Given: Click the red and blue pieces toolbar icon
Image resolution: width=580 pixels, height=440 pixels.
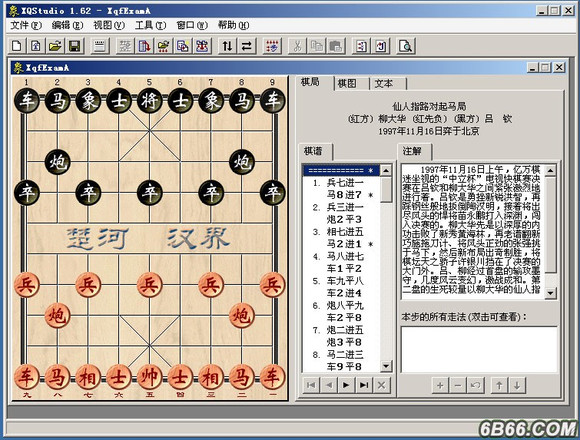Looking at the screenshot, I should 202,46.
